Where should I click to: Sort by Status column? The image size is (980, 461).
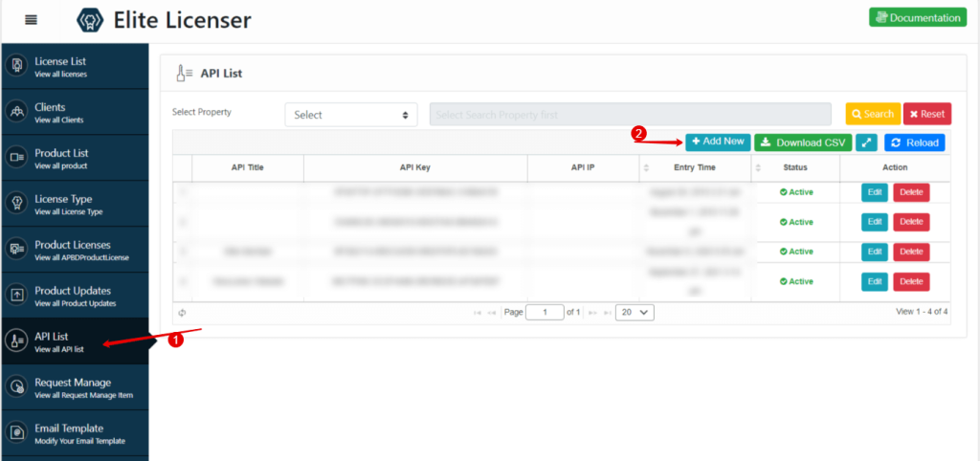pos(795,167)
